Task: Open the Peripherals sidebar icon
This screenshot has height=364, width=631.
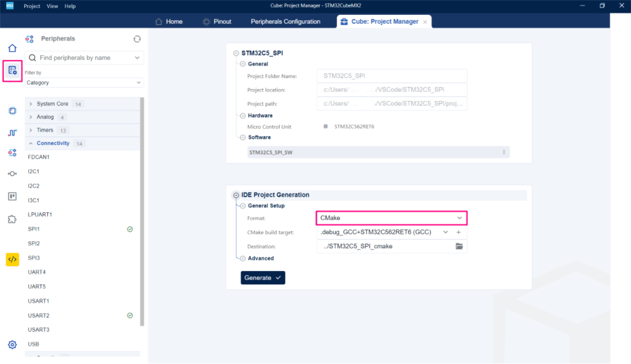Action: (13, 153)
